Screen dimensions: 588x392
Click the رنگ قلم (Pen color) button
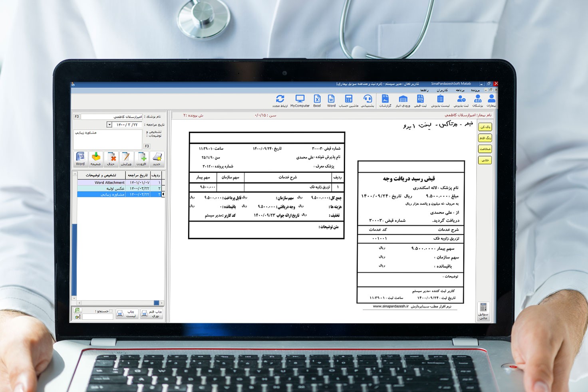click(485, 138)
